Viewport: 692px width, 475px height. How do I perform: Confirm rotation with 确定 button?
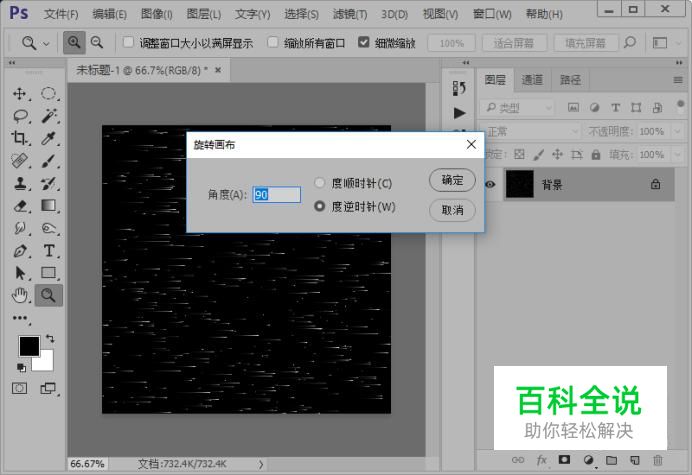click(452, 180)
